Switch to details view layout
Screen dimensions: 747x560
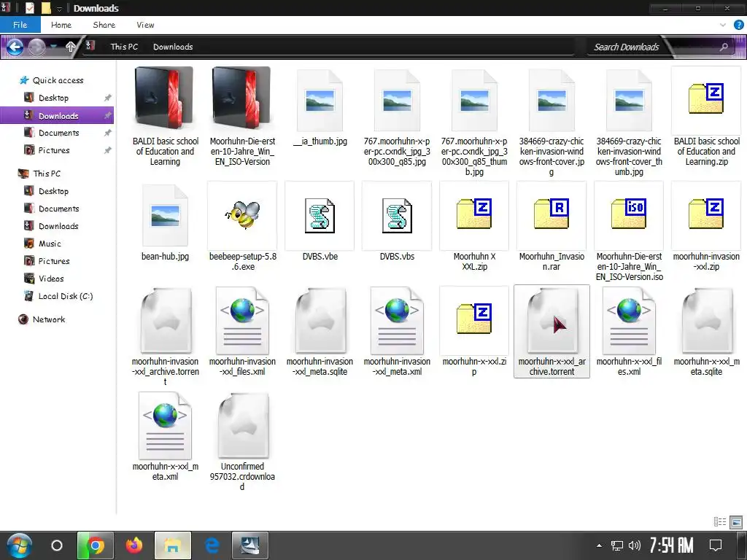coord(720,522)
